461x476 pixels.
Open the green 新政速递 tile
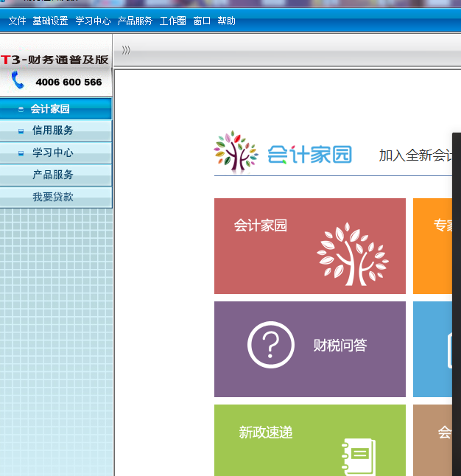[310, 440]
